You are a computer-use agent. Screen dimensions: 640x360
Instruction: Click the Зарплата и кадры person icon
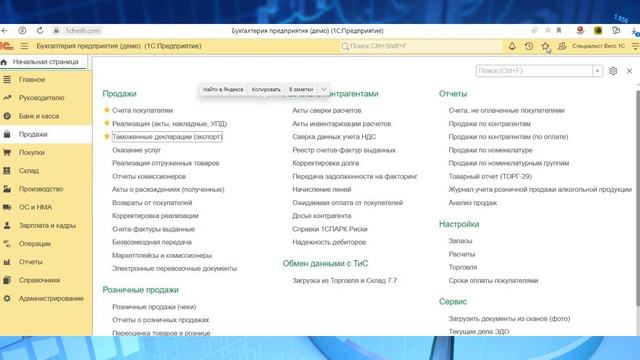pyautogui.click(x=7, y=225)
